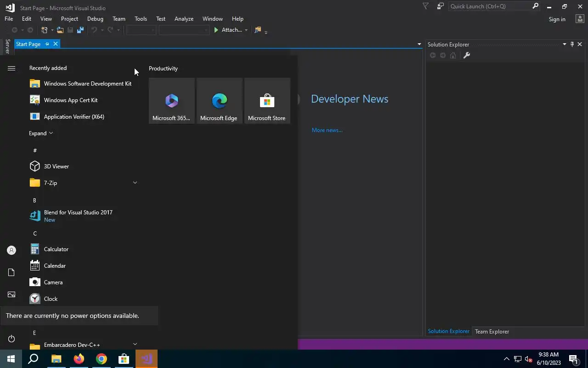Open Solution Explorer window position dropdown
This screenshot has width=588, height=368.
pos(565,44)
